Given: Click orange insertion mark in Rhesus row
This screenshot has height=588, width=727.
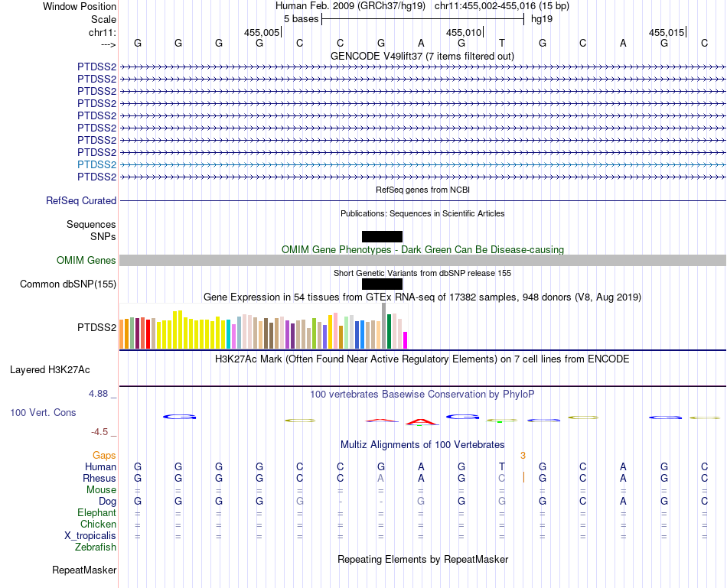Looking at the screenshot, I should tap(523, 478).
